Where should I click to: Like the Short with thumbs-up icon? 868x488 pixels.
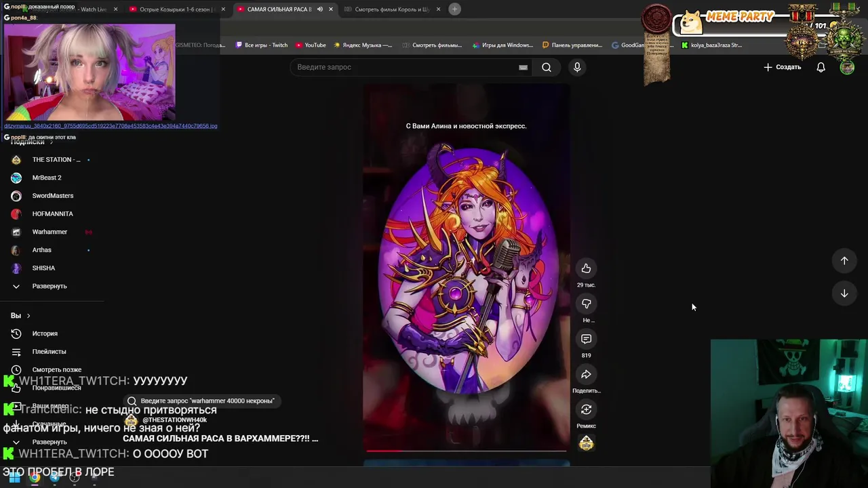pos(586,268)
